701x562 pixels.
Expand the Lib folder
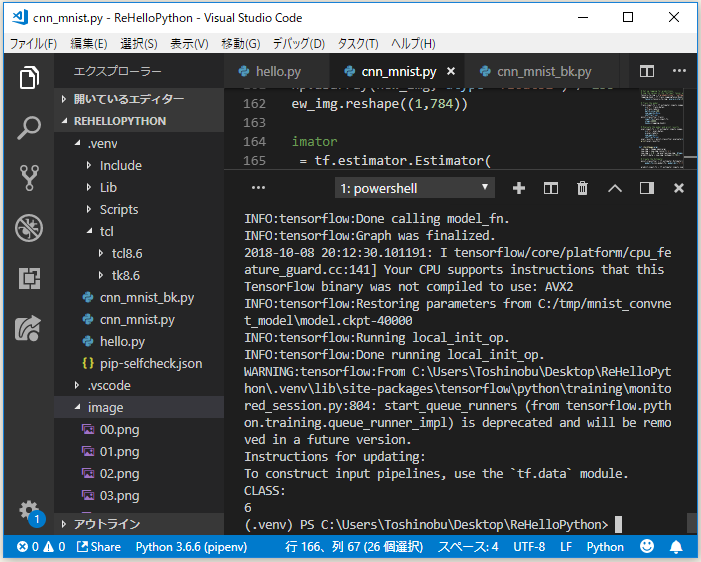coord(139,187)
